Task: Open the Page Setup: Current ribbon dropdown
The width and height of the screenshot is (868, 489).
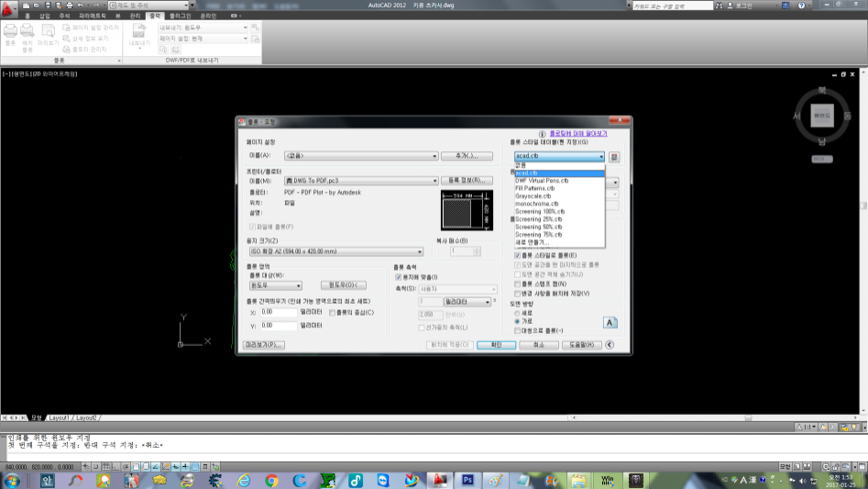Action: (x=203, y=39)
